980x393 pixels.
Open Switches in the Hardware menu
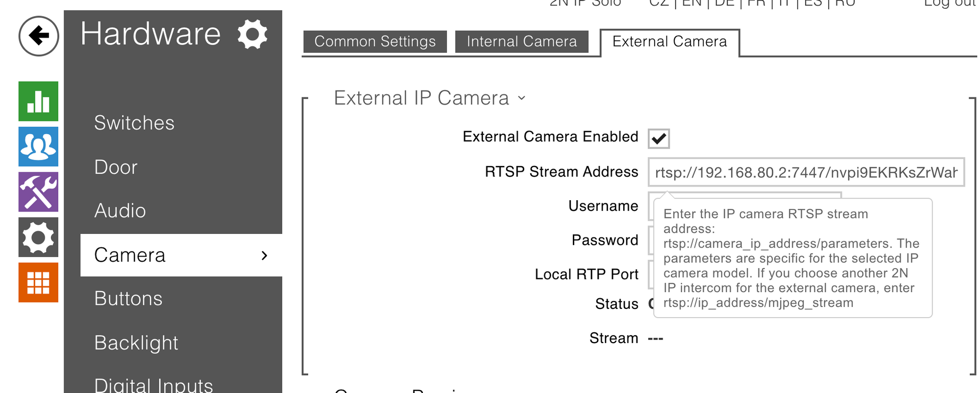point(134,123)
